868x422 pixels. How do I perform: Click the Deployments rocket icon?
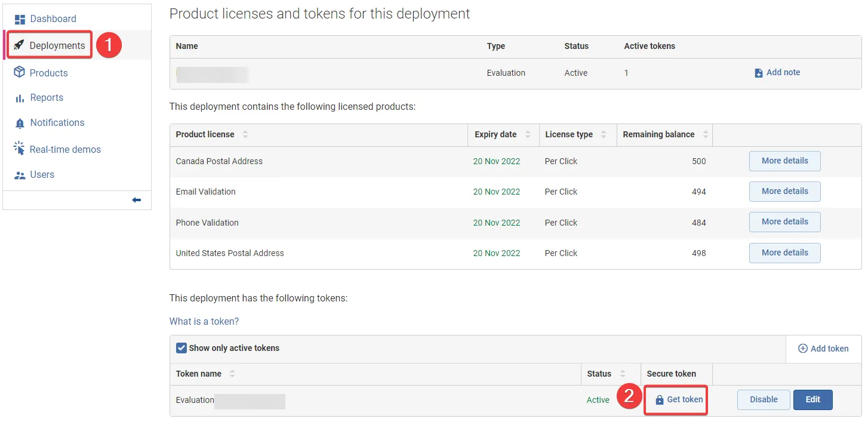pyautogui.click(x=19, y=45)
